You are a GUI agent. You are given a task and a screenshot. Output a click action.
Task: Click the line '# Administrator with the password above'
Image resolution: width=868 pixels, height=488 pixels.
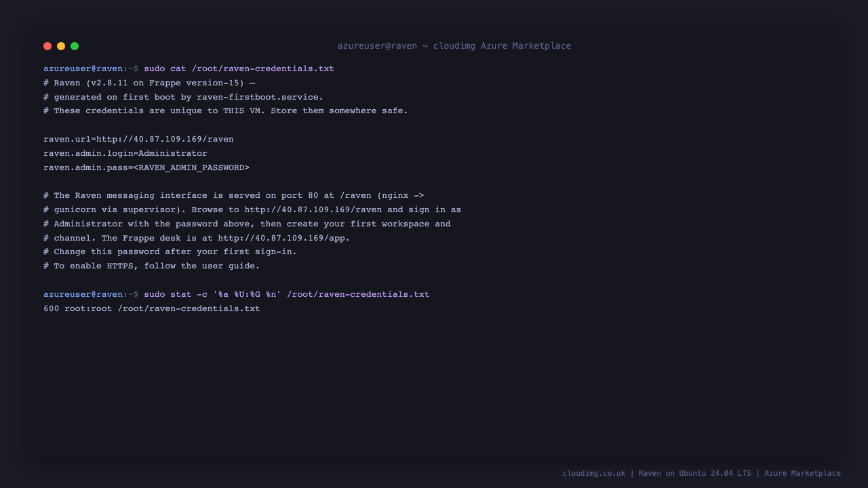click(x=247, y=224)
